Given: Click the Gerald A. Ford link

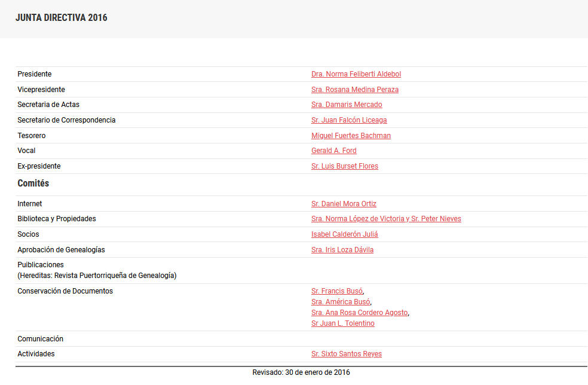Looking at the screenshot, I should pyautogui.click(x=333, y=151).
